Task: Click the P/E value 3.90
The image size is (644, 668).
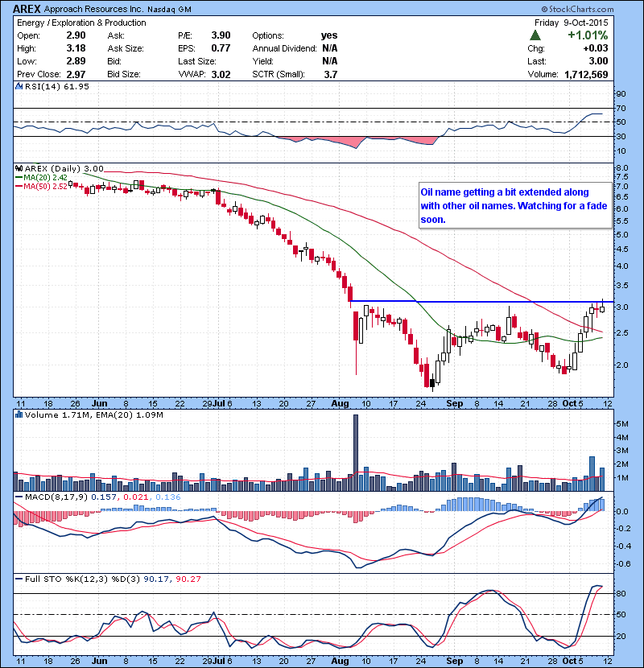Action: [221, 35]
